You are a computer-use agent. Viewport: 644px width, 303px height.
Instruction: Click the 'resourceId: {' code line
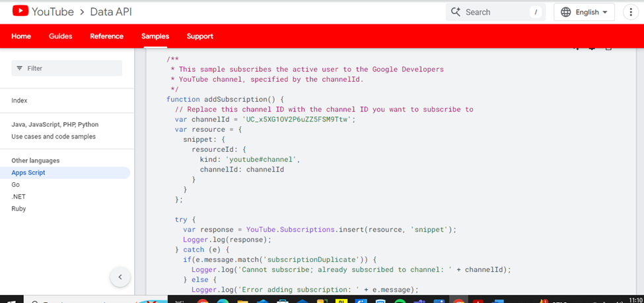click(x=219, y=149)
